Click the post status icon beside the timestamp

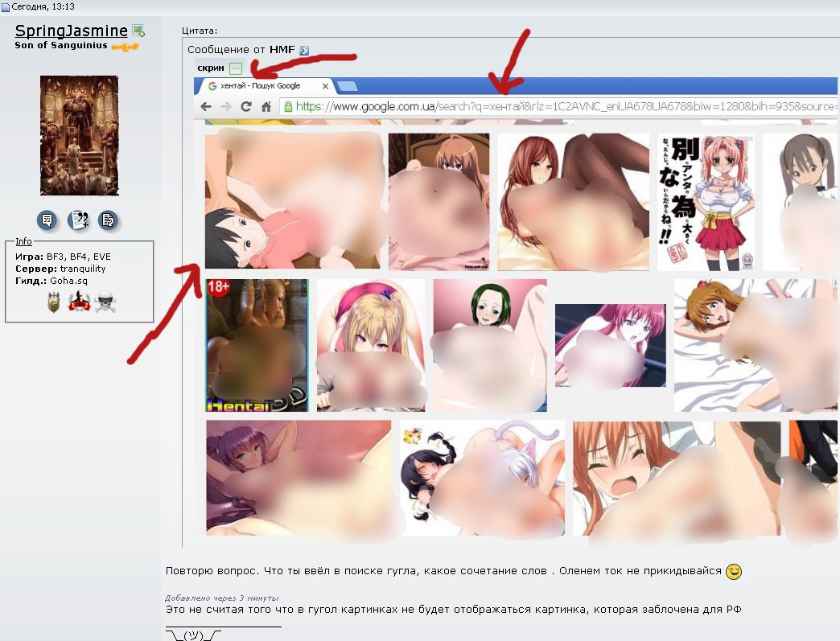point(5,7)
